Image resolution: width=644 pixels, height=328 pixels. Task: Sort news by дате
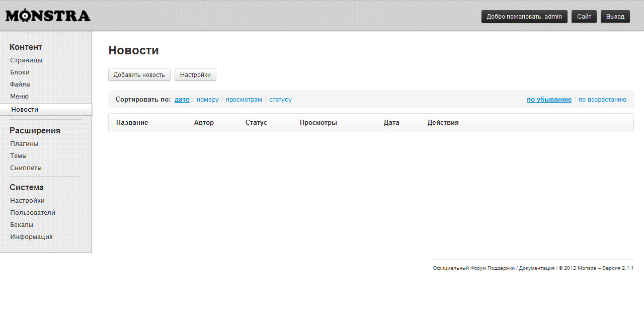point(182,99)
